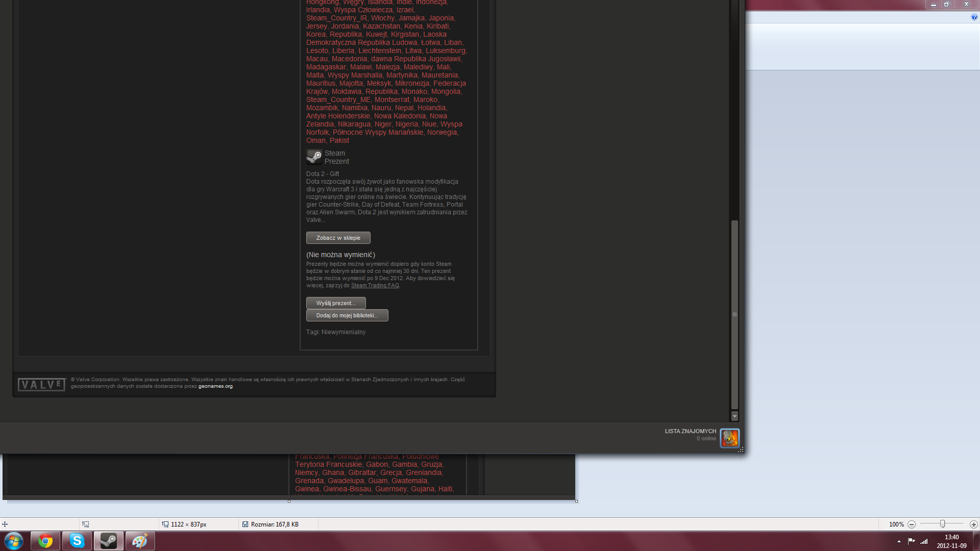
Task: Click the "Tagi: Niewymienialny" text
Action: 336,332
